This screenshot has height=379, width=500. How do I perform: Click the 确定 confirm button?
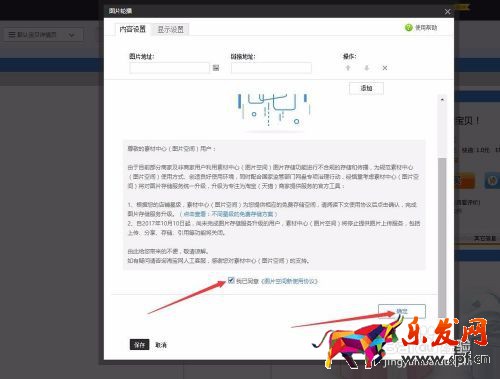click(x=402, y=311)
